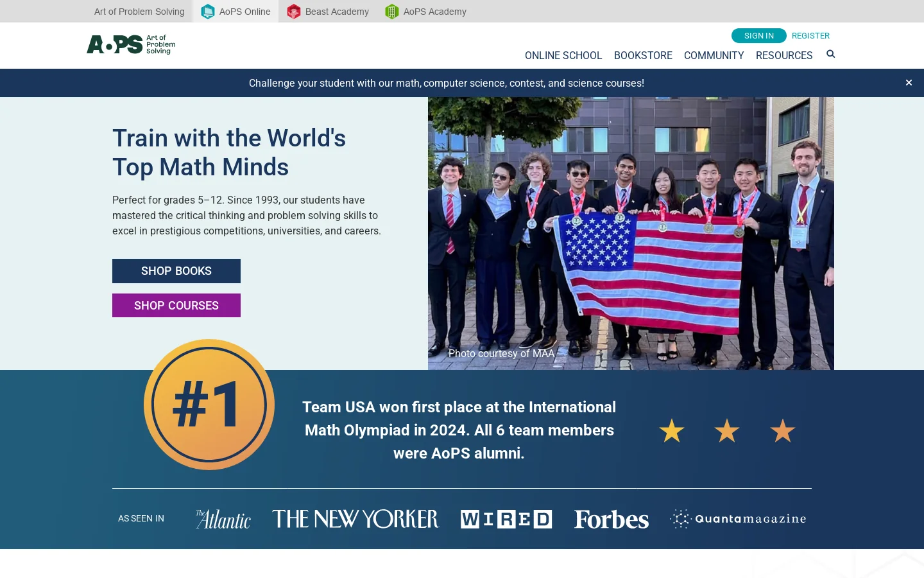Switch to the AoPS Online tab label
This screenshot has width=924, height=578.
point(244,12)
